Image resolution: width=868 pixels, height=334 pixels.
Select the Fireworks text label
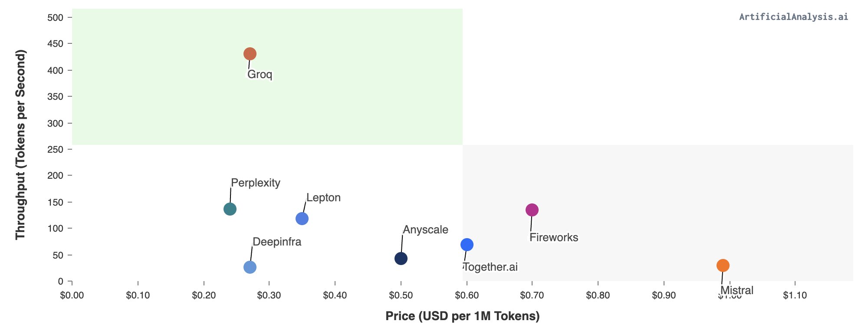pos(554,237)
